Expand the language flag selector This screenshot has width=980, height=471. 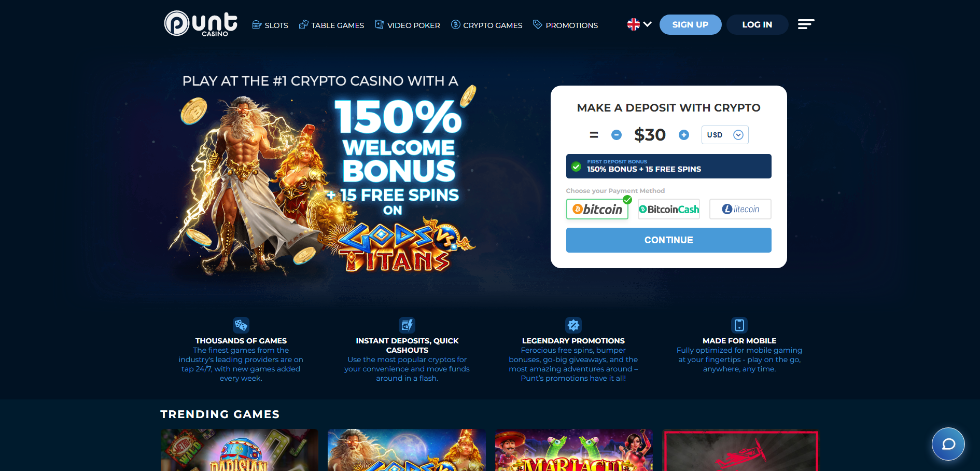[x=639, y=24]
